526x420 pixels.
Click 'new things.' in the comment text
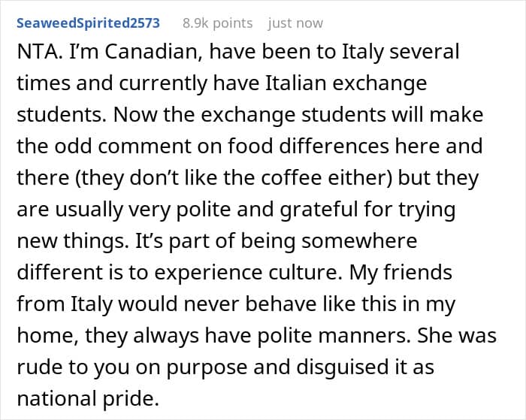(73, 241)
